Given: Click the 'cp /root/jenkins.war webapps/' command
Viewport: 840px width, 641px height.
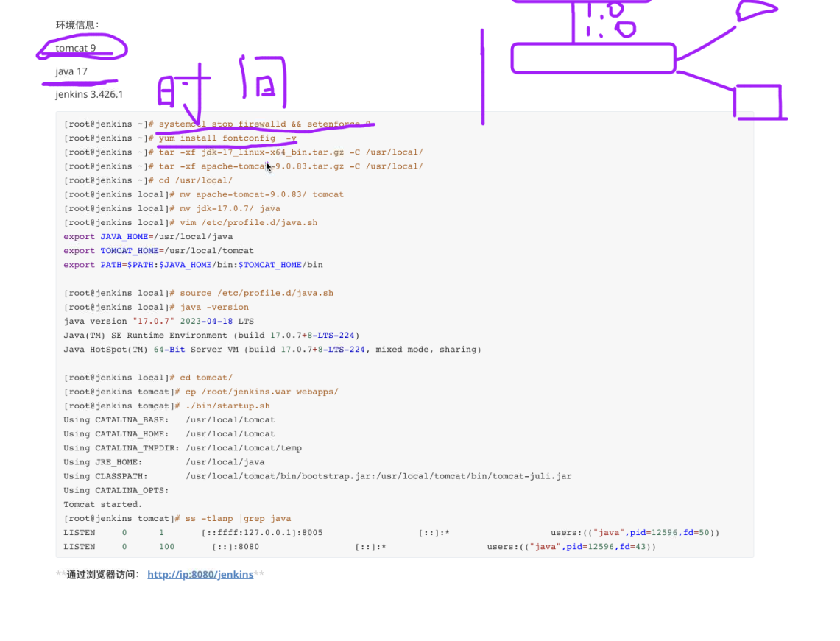Looking at the screenshot, I should click(262, 392).
